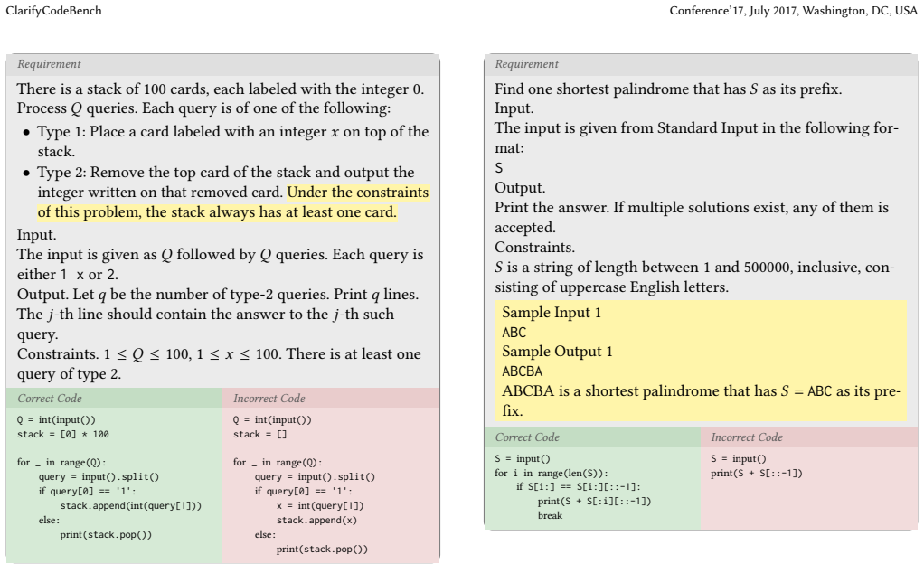Click the break statement in the palindrome code
The width and height of the screenshot is (924, 564).
point(550,516)
